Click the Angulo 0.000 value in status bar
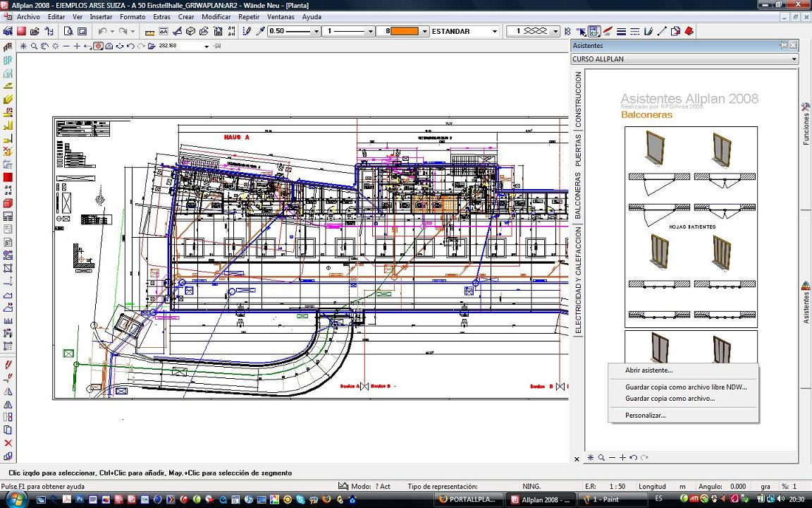 738,486
